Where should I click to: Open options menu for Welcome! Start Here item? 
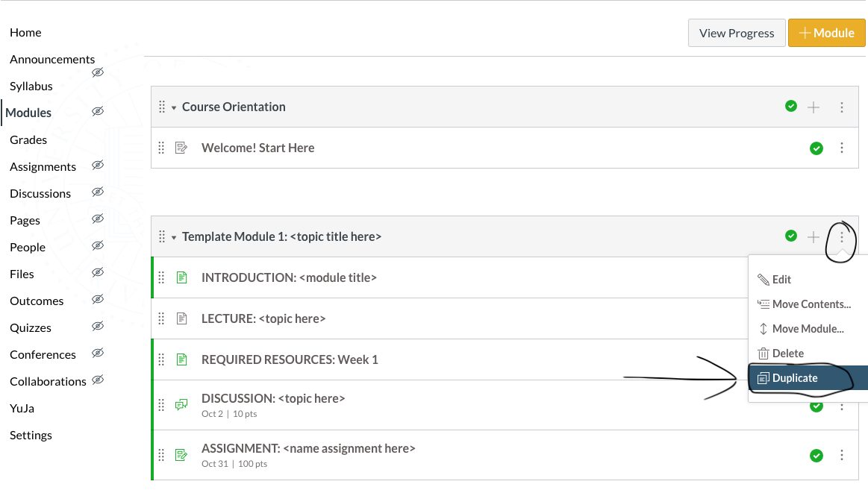pyautogui.click(x=842, y=148)
